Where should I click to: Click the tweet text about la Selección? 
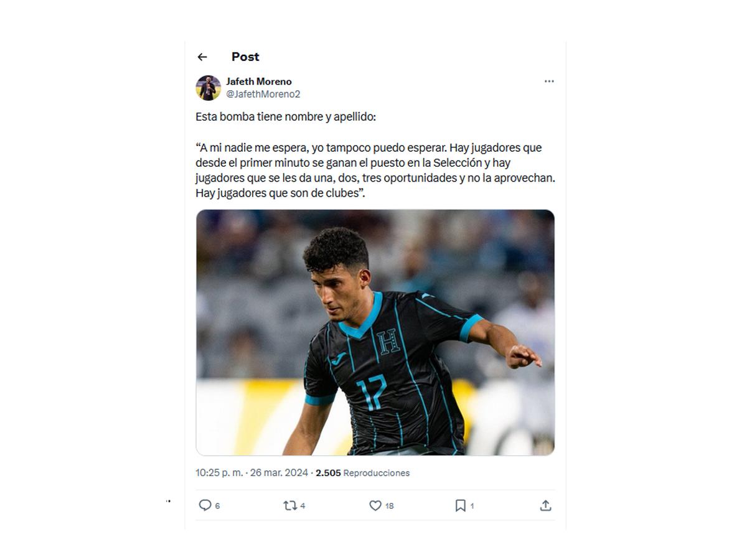pos(369,168)
